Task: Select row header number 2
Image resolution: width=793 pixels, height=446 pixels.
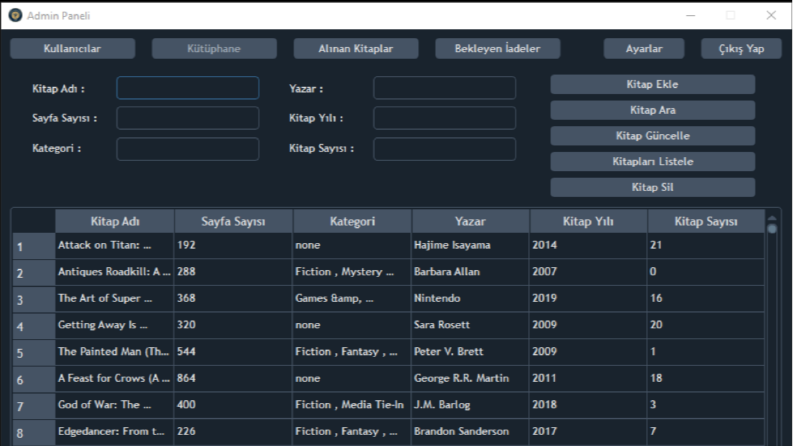Action: [x=34, y=273]
